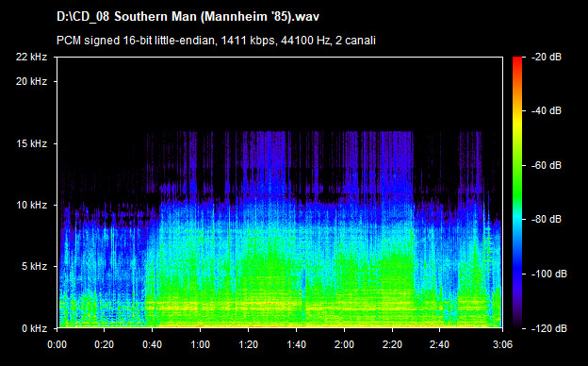
Task: Click the 0:40 time axis label
Action: pos(153,344)
